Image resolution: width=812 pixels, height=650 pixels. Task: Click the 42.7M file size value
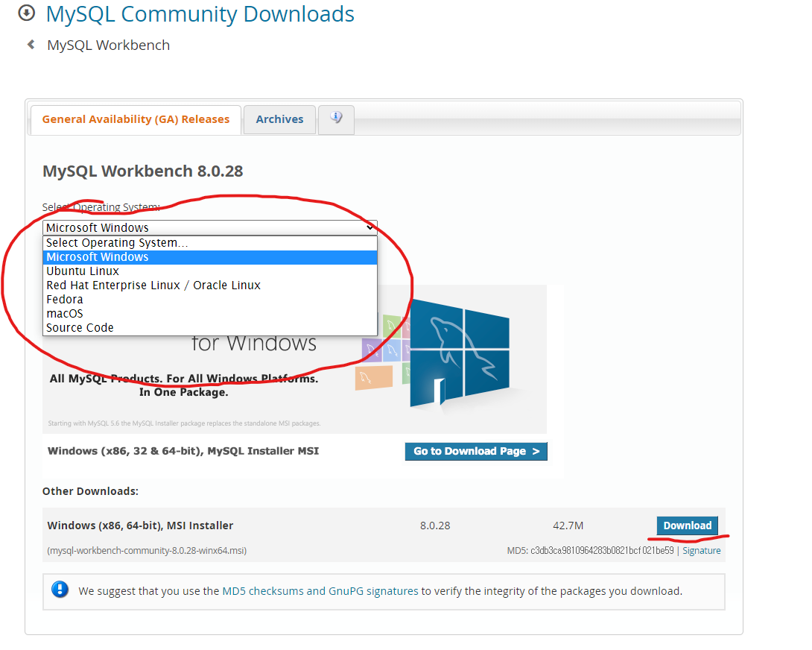tap(568, 526)
